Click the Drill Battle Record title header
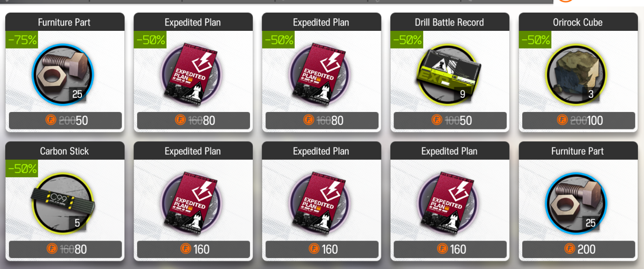 pos(450,22)
